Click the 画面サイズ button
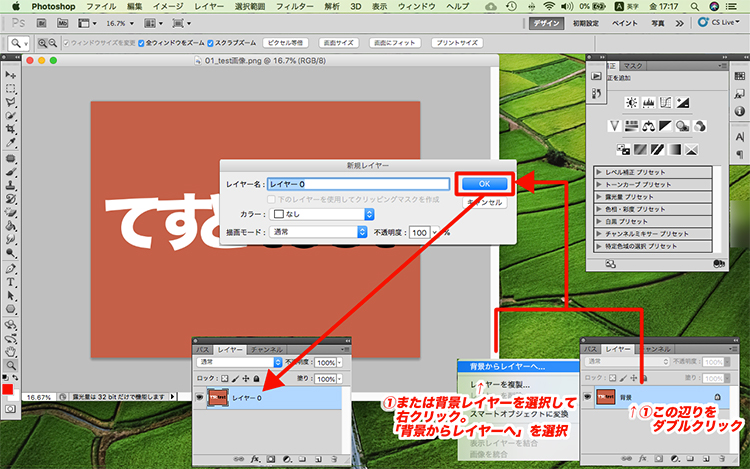Screen dimensions: 750x469 pos(339,43)
